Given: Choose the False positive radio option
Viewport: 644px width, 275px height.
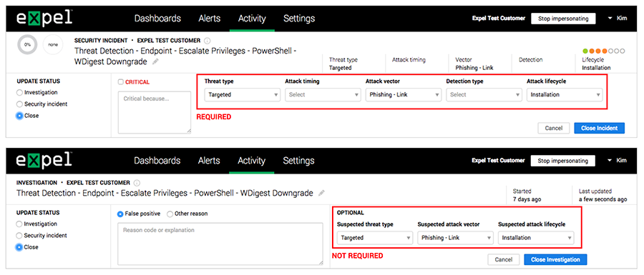Looking at the screenshot, I should coord(120,214).
